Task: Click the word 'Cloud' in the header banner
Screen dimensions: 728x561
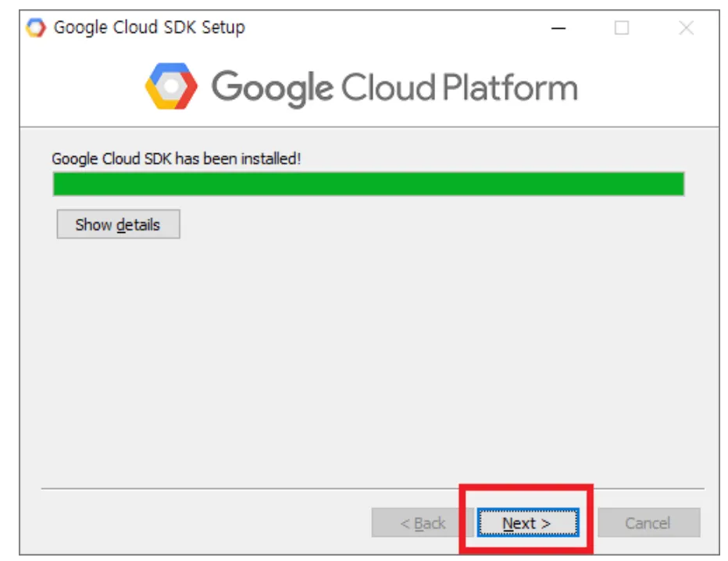Action: click(x=387, y=88)
